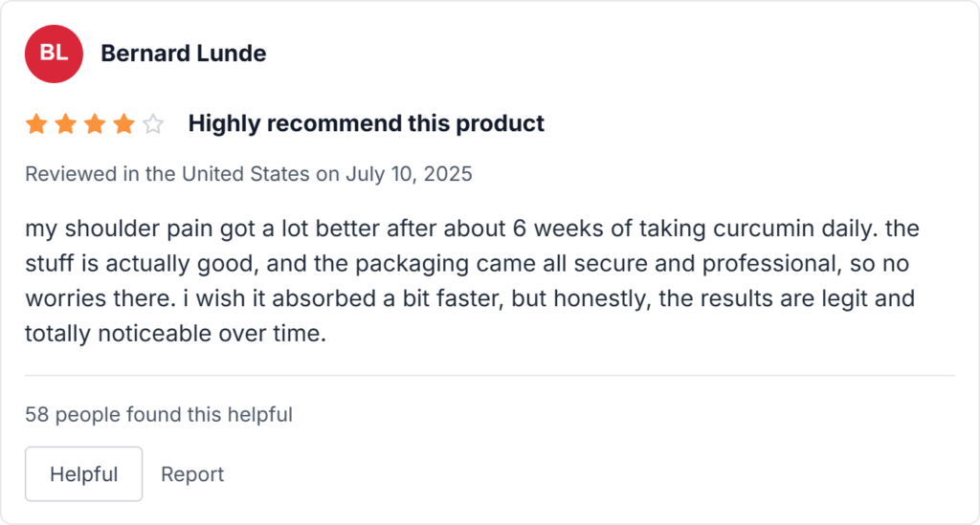Click the first filled orange star
Image resolution: width=980 pixels, height=525 pixels.
tap(36, 124)
